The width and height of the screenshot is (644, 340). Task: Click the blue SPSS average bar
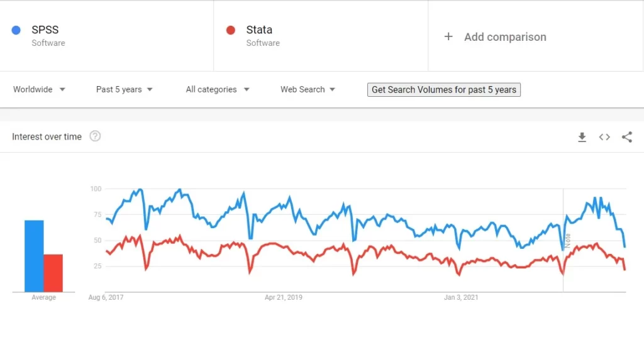[34, 256]
